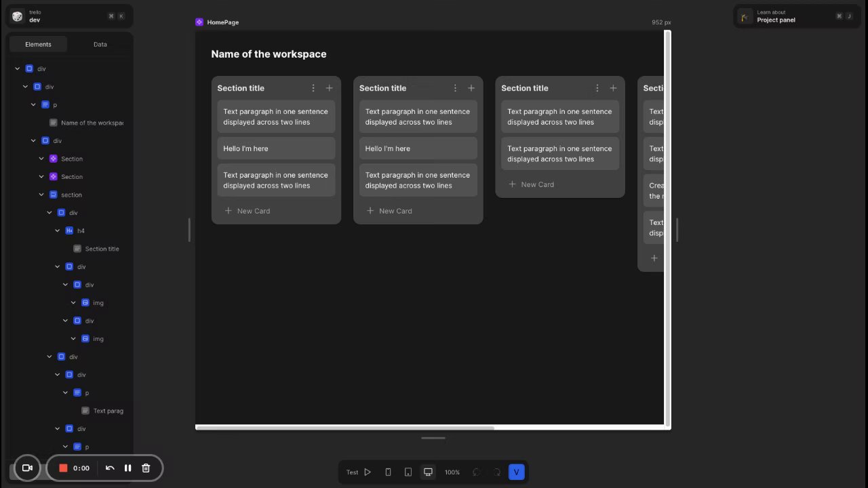Click the text icon beside 'Name of the workspac'
Screen dimensions: 868x488
click(x=53, y=123)
